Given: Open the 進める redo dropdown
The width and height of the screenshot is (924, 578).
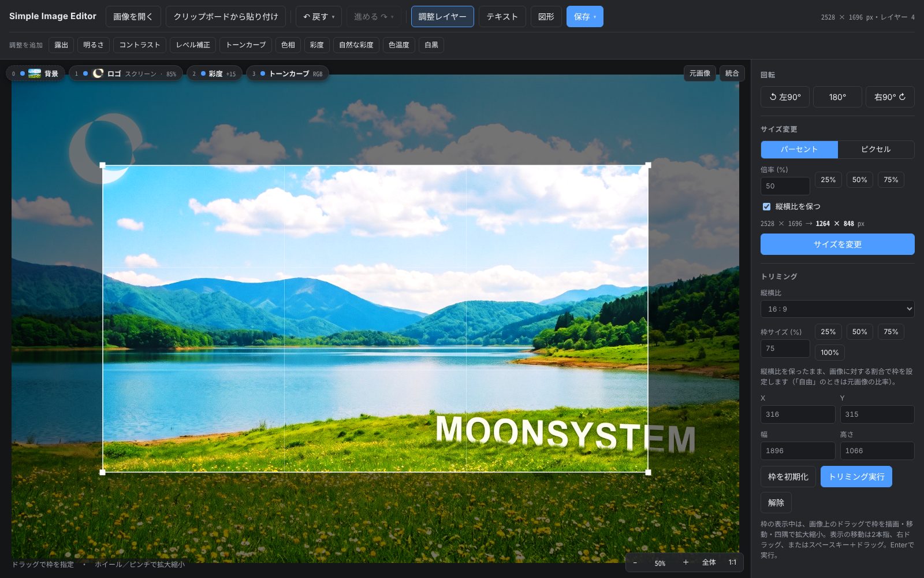Looking at the screenshot, I should 374,17.
